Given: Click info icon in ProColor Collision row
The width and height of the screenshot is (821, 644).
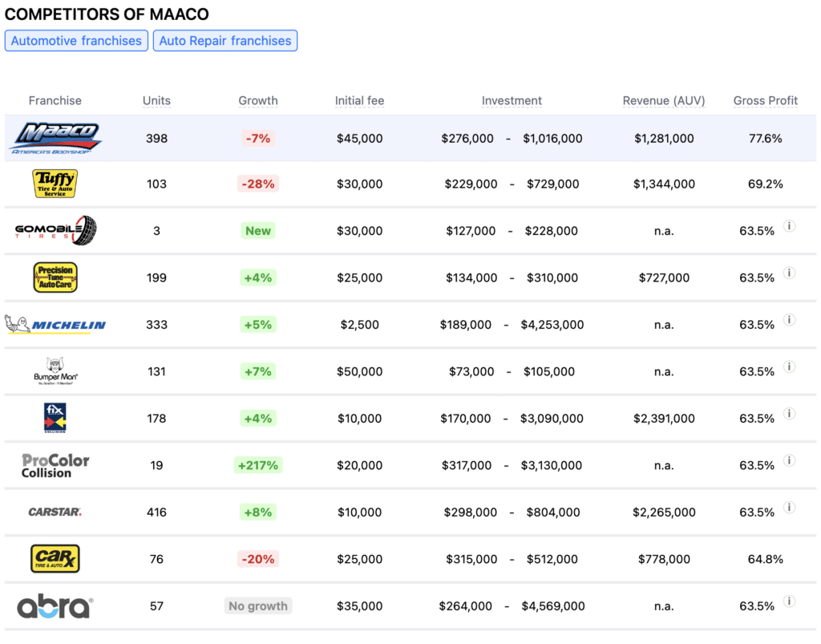Looking at the screenshot, I should point(789,460).
